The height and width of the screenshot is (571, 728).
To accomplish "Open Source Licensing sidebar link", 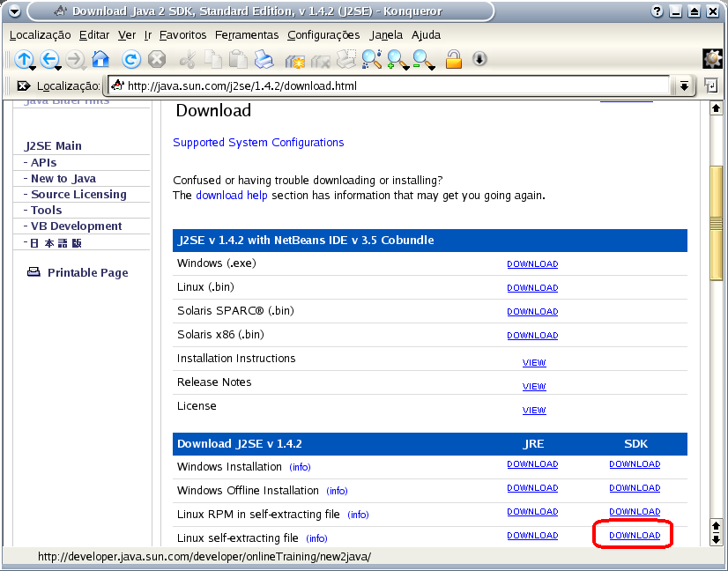I will (x=78, y=195).
